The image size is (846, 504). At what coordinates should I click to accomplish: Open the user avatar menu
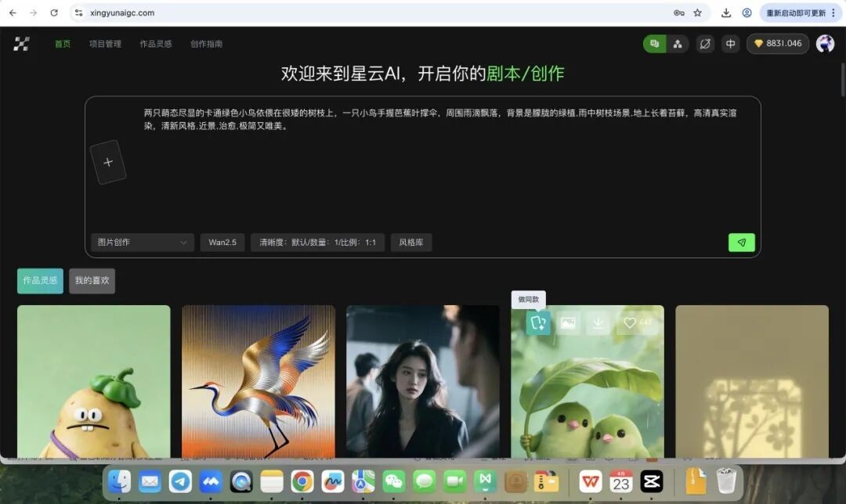(x=825, y=44)
